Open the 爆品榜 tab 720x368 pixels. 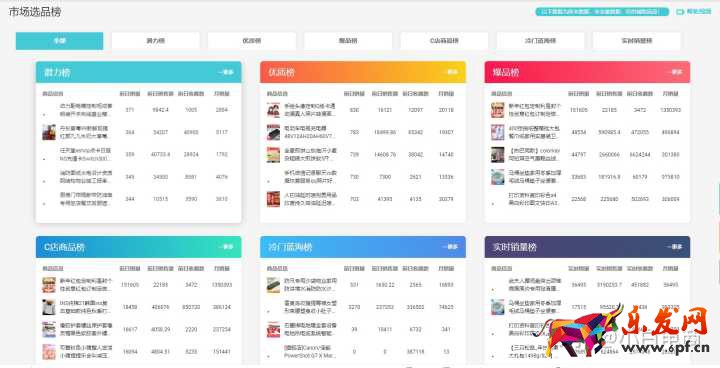tap(348, 41)
